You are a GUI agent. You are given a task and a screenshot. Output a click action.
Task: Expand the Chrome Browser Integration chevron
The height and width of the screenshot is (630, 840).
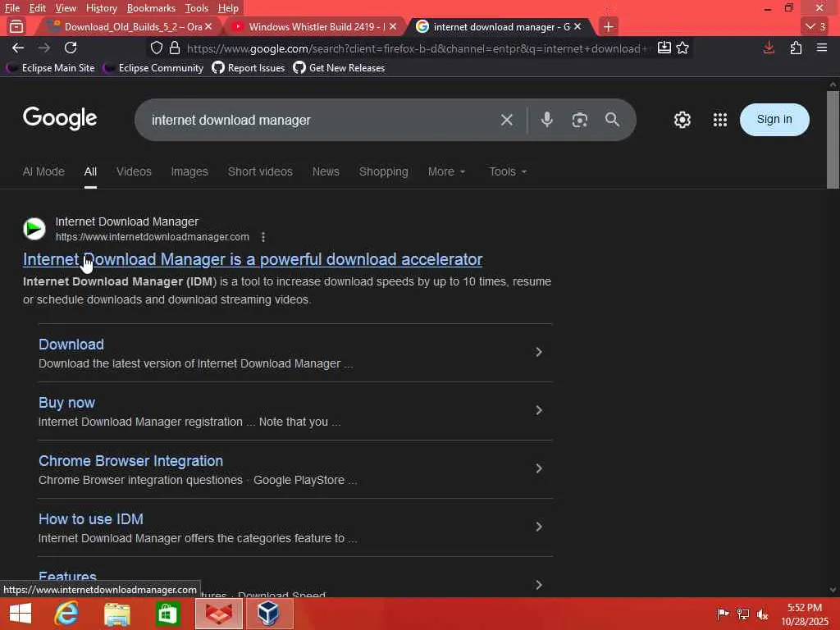(x=539, y=468)
